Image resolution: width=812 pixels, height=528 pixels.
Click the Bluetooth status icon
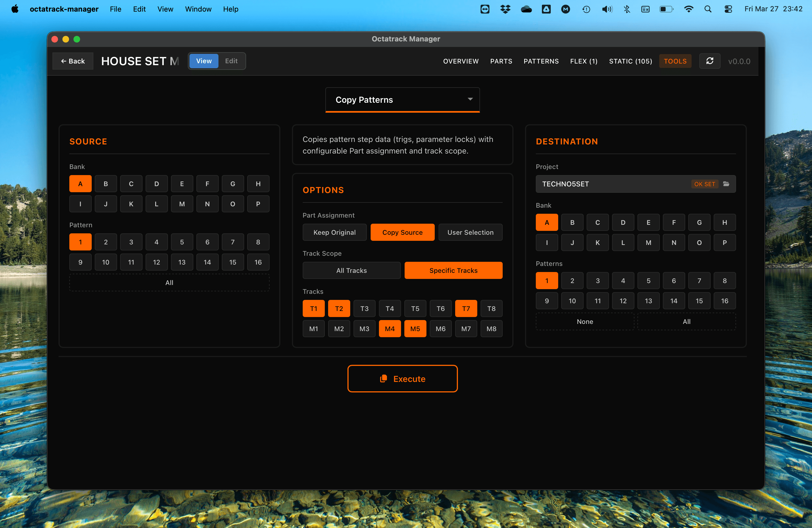627,9
